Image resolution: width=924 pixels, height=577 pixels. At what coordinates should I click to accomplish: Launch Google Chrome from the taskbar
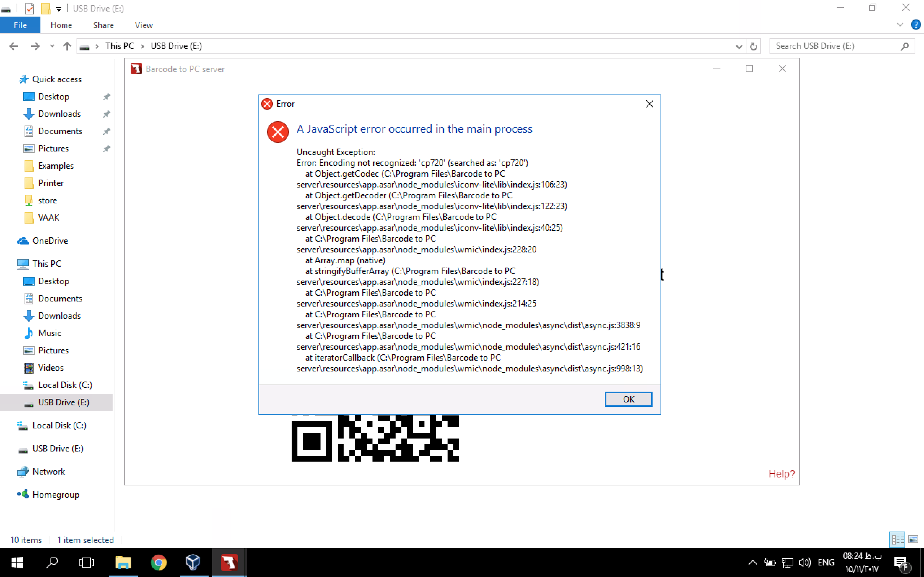pyautogui.click(x=158, y=563)
